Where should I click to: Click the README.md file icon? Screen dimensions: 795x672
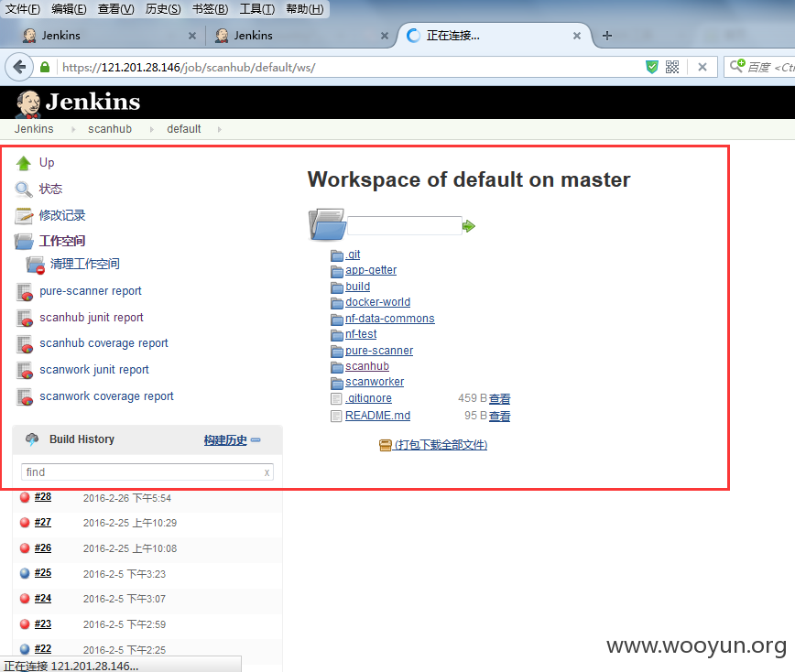336,416
